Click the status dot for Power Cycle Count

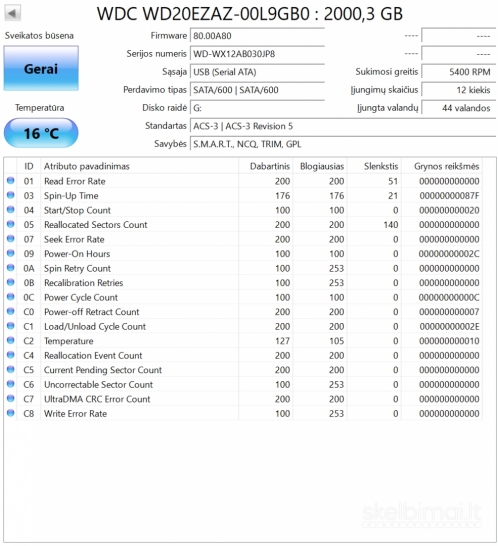click(x=10, y=297)
